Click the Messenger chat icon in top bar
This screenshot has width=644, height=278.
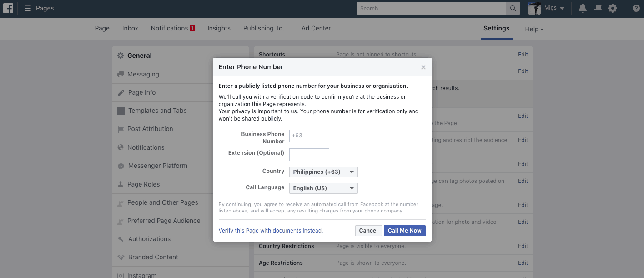click(598, 8)
